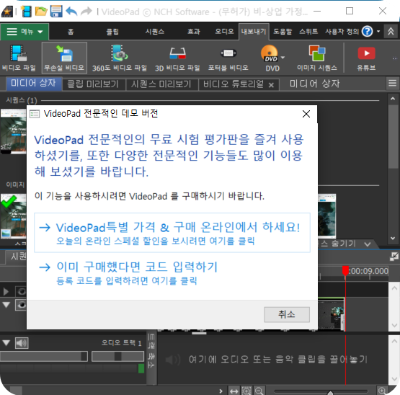This screenshot has width=400, height=395.
Task: Open project with the yellow folder icon
Action: pyautogui.click(x=41, y=11)
